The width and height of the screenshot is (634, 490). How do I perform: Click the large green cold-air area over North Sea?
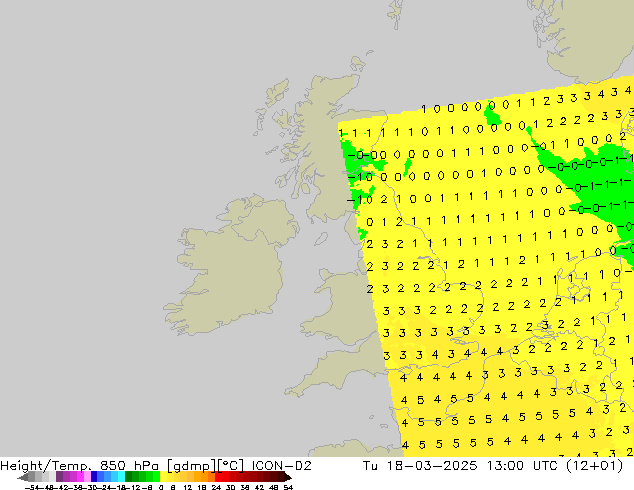click(x=598, y=178)
